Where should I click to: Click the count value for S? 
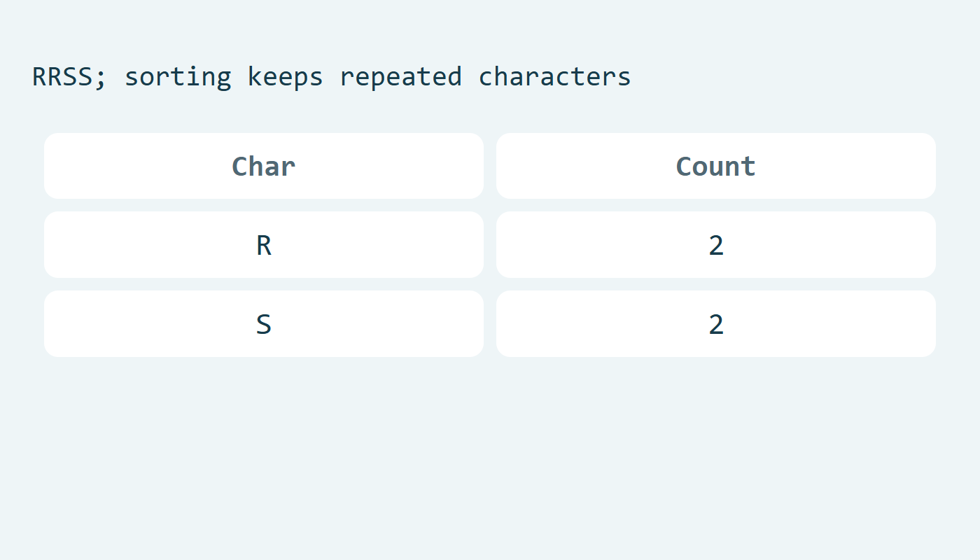point(716,324)
